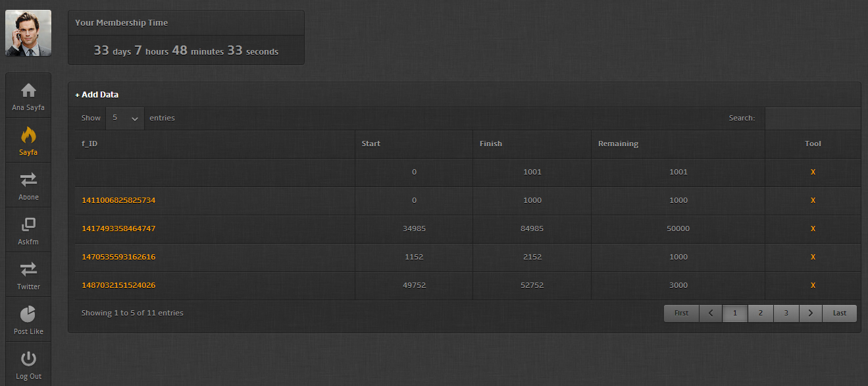868x386 pixels.
Task: Delete the row with Finish 1001
Action: point(813,172)
